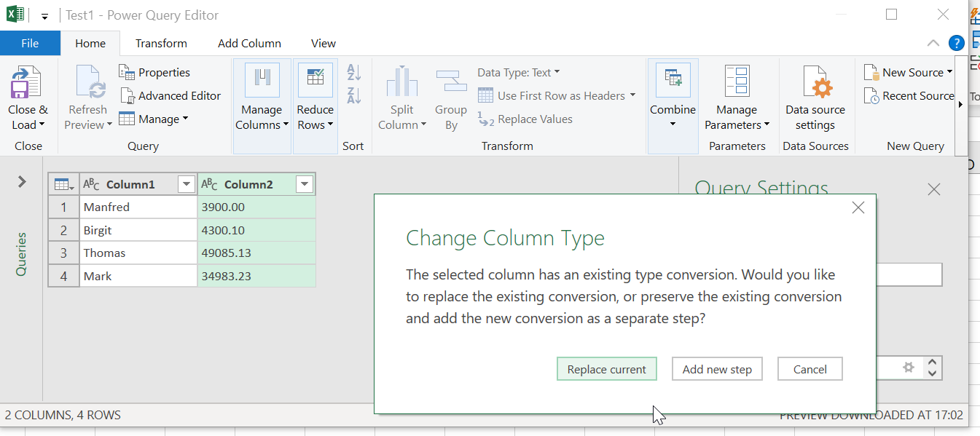Screen dimensions: 980x436
Task: Click the Replace current button
Action: [x=606, y=369]
